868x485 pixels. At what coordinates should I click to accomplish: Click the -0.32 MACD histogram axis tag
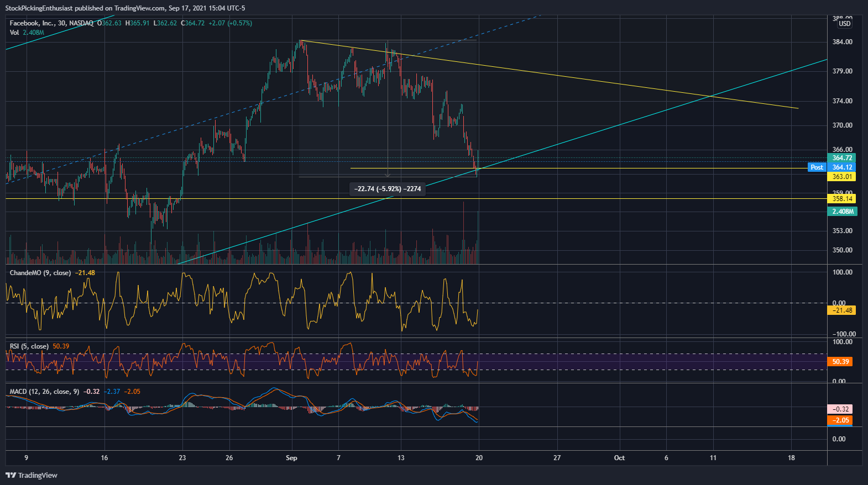(840, 409)
